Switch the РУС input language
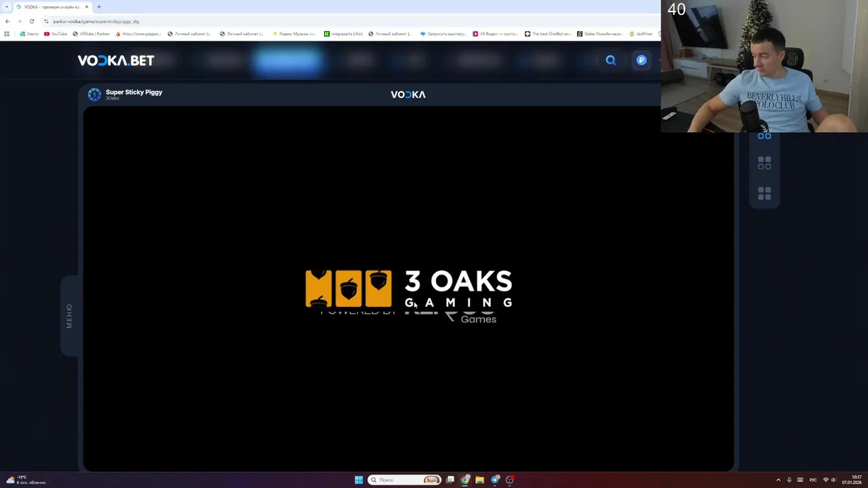This screenshot has height=488, width=868. (813, 480)
